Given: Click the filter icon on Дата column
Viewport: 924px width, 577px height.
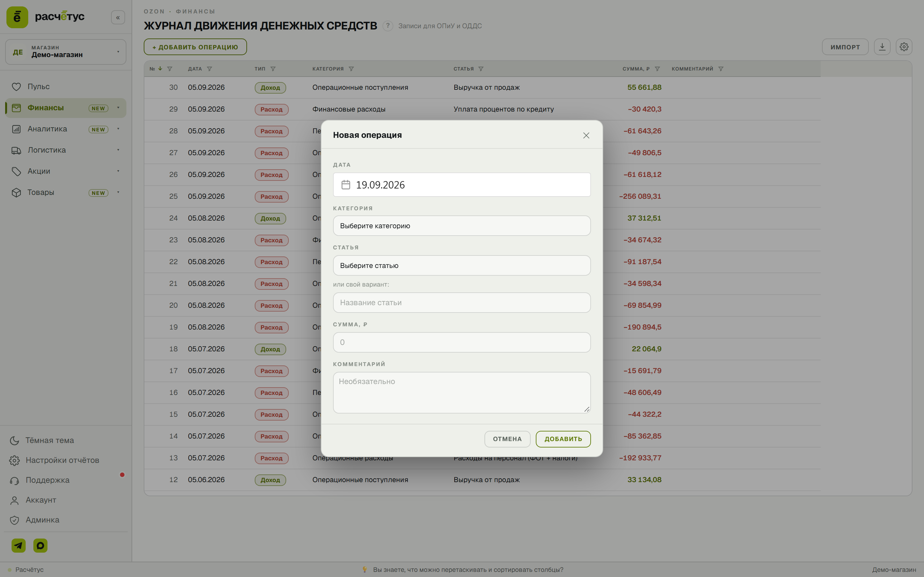Looking at the screenshot, I should point(209,69).
